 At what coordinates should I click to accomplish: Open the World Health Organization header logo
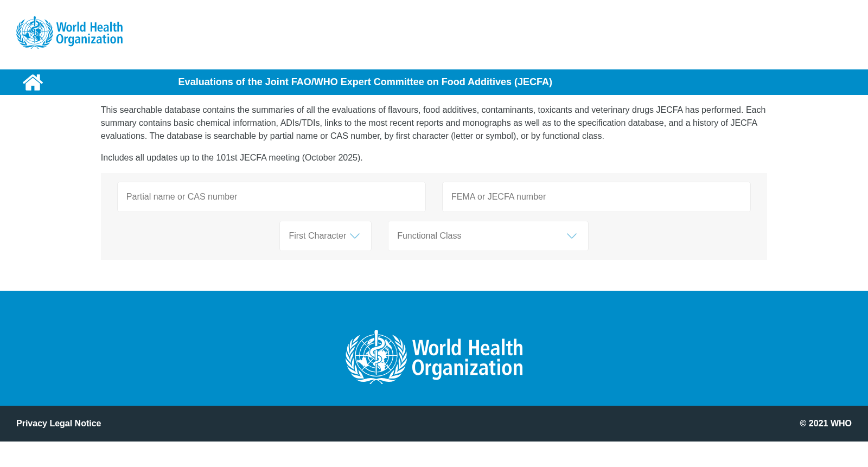point(69,33)
